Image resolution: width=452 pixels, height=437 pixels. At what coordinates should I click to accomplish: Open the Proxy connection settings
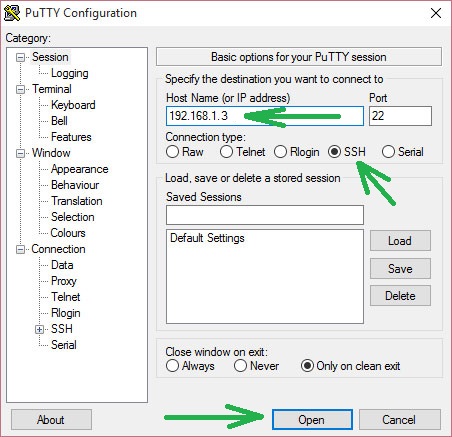64,281
